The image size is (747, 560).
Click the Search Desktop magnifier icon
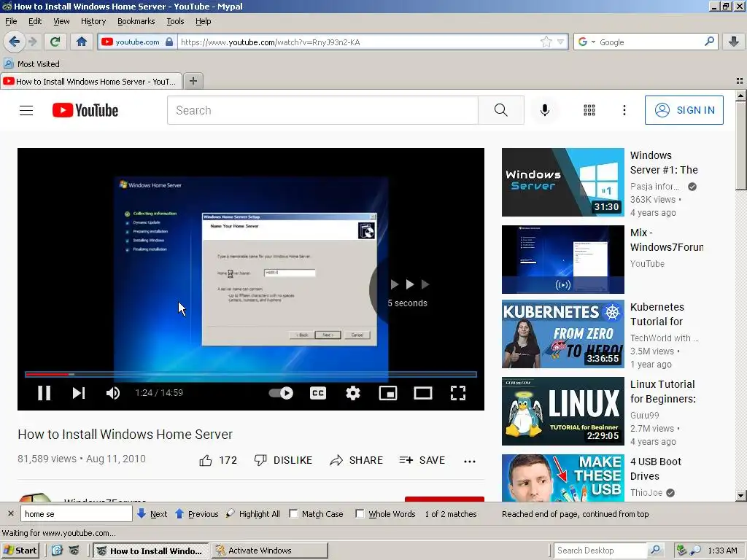tap(656, 550)
